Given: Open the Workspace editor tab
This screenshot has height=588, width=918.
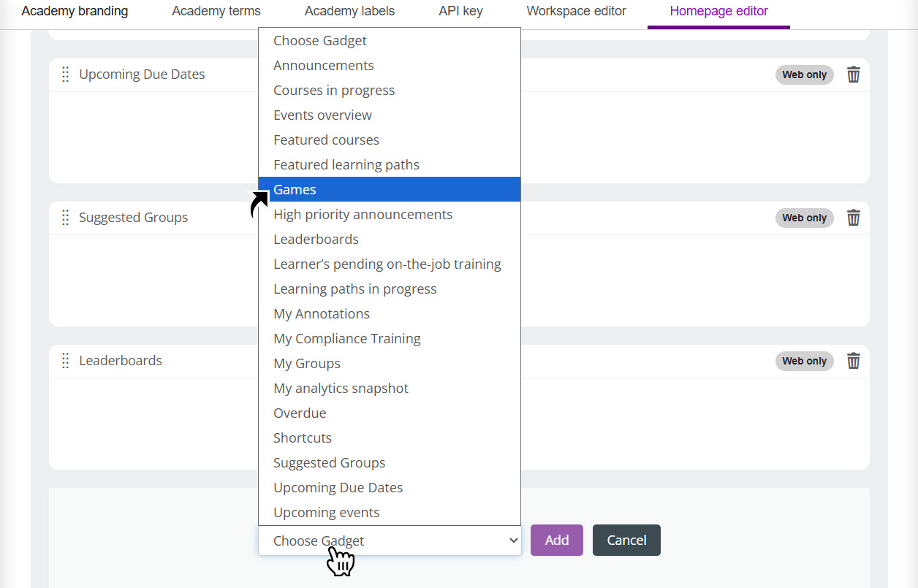Looking at the screenshot, I should [x=575, y=11].
